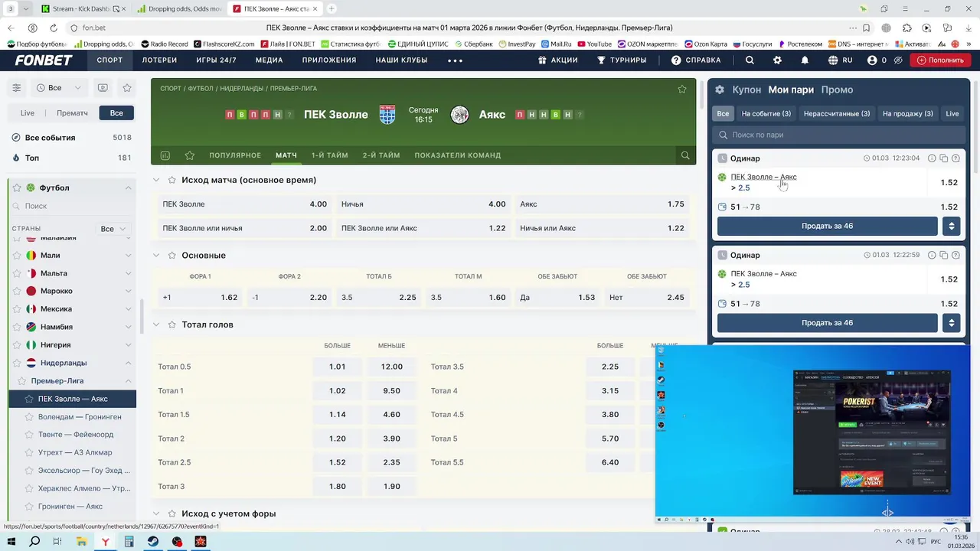Select Аякс win odds 1.75

point(601,204)
